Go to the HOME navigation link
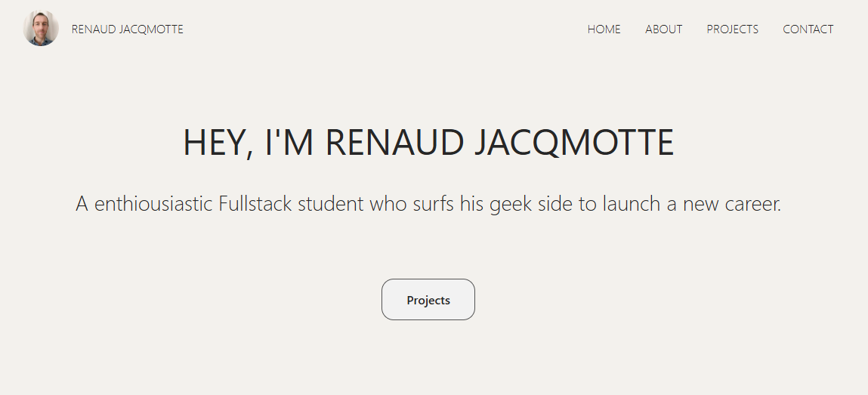868x395 pixels. [x=604, y=29]
